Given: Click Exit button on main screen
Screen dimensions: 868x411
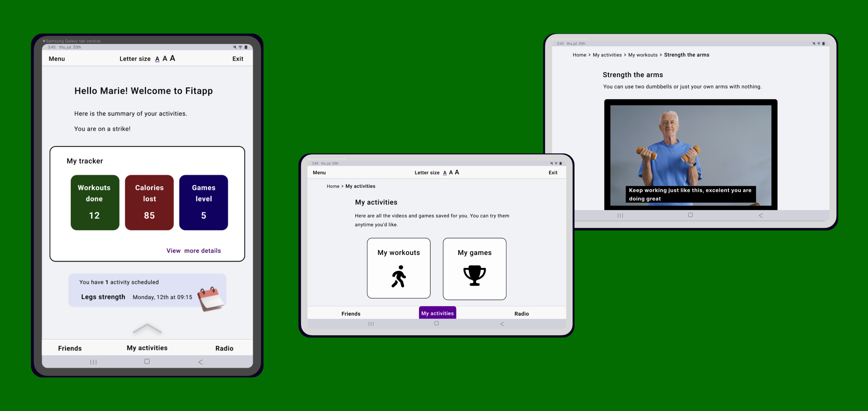Looking at the screenshot, I should tap(237, 58).
